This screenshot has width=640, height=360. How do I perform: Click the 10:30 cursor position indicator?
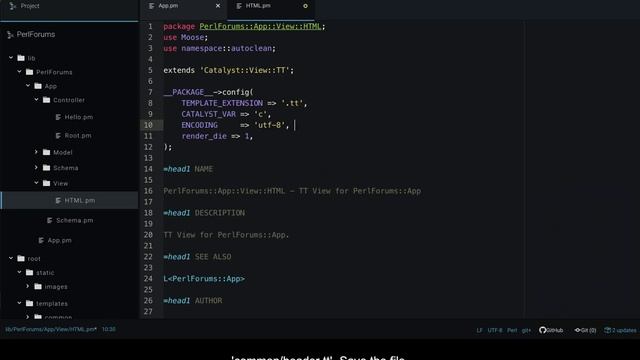pyautogui.click(x=109, y=329)
